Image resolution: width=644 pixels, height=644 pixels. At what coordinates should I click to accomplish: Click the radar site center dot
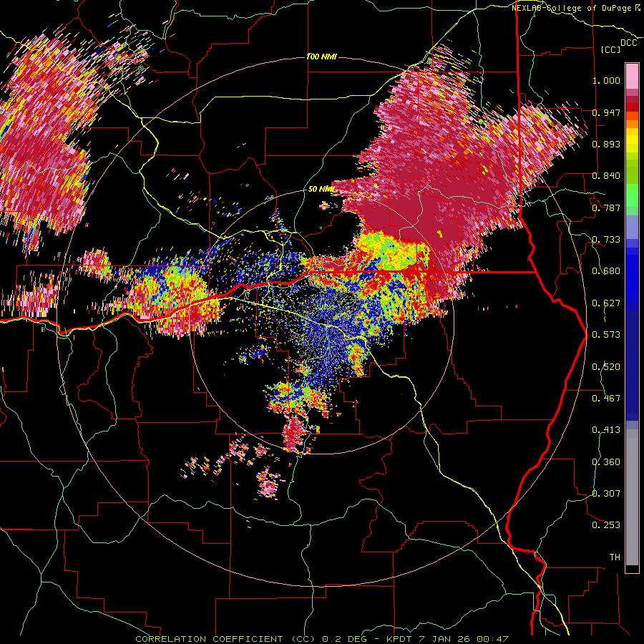point(323,321)
